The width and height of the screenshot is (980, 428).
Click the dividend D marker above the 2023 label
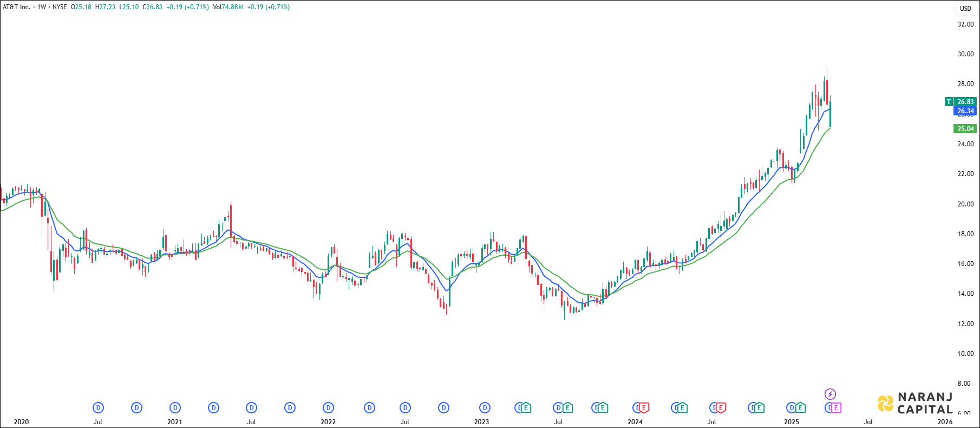pyautogui.click(x=485, y=407)
